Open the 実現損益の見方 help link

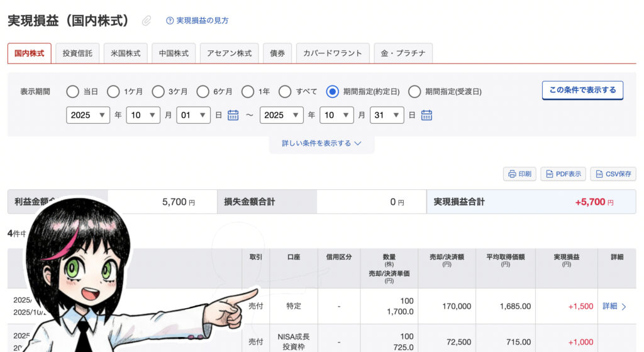pyautogui.click(x=197, y=21)
